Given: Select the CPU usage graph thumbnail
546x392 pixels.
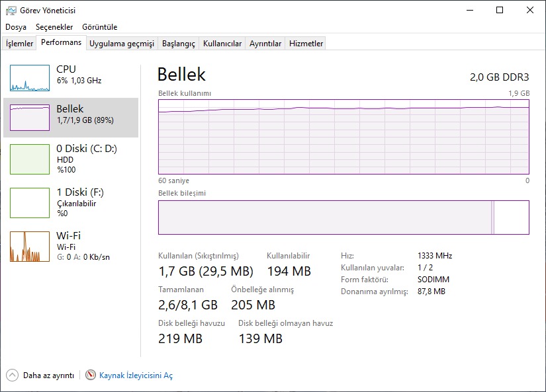Looking at the screenshot, I should pyautogui.click(x=30, y=78).
